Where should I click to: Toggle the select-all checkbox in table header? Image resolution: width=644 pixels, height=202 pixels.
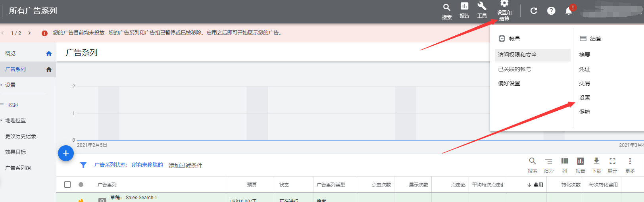click(x=67, y=185)
